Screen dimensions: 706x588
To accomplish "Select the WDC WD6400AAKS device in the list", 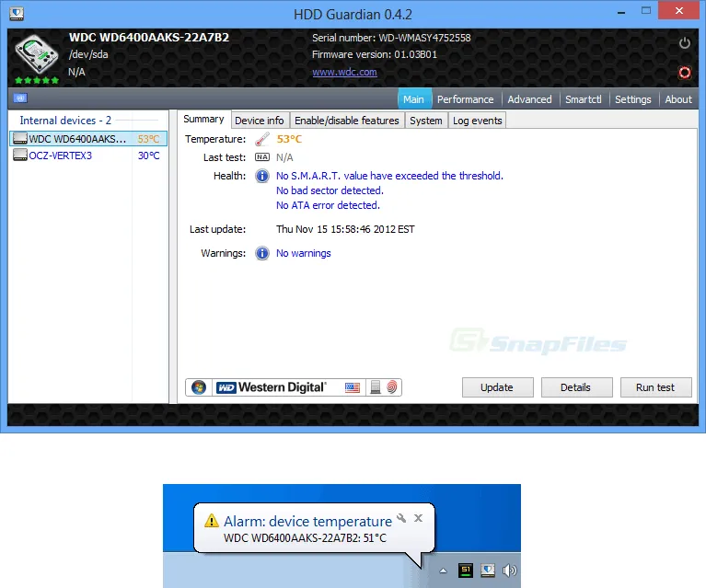I will [77, 139].
